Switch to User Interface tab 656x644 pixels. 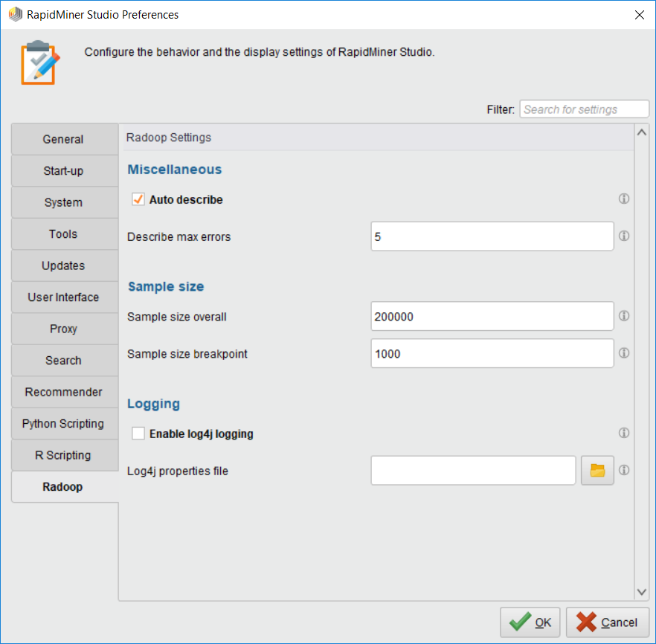(65, 297)
